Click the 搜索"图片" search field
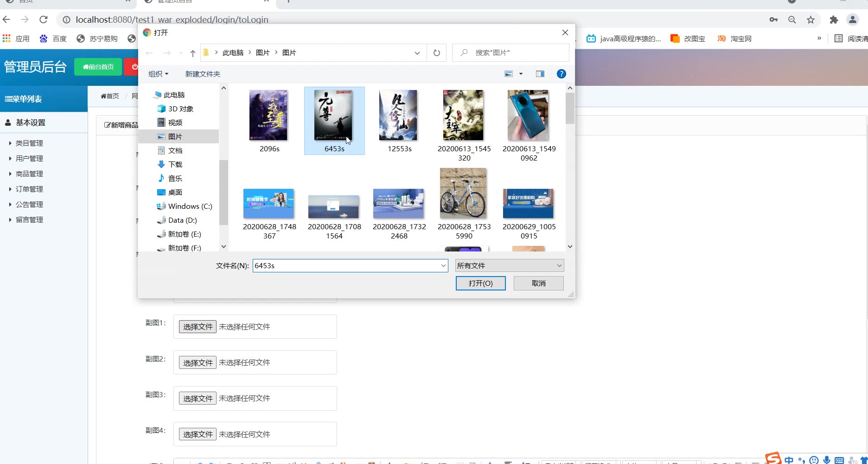868x464 pixels. tap(511, 53)
